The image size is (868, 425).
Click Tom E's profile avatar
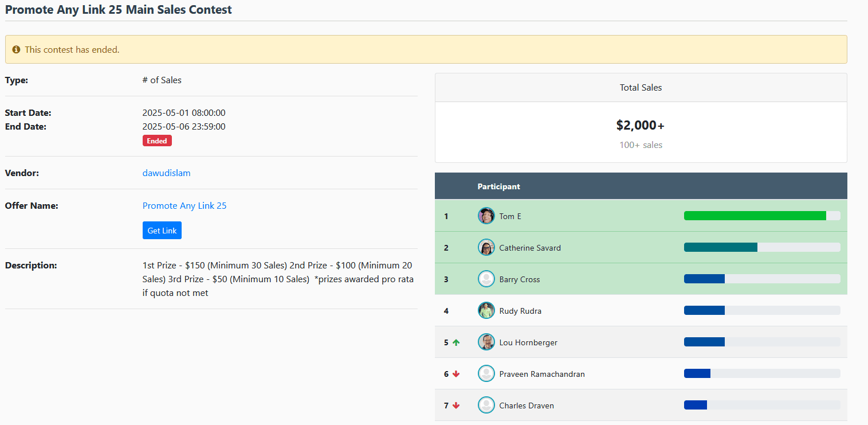[486, 216]
